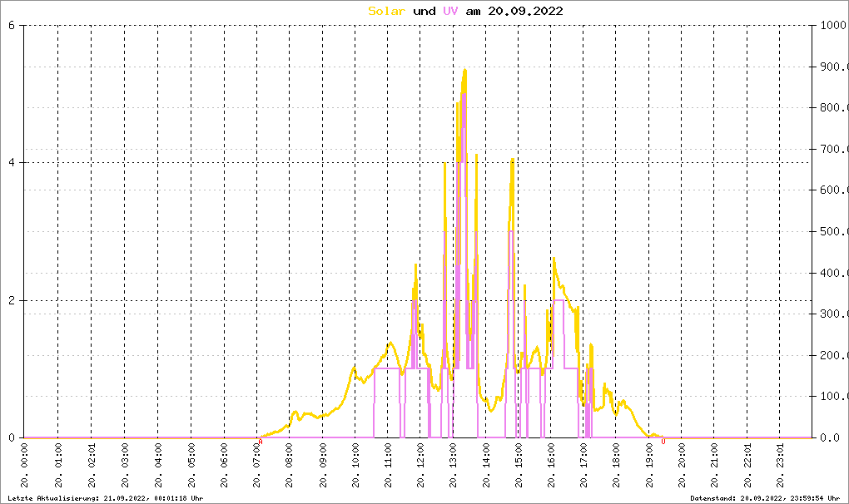The height and width of the screenshot is (504, 849).
Task: Click the time axis label '20. 22:01'
Action: point(747,466)
